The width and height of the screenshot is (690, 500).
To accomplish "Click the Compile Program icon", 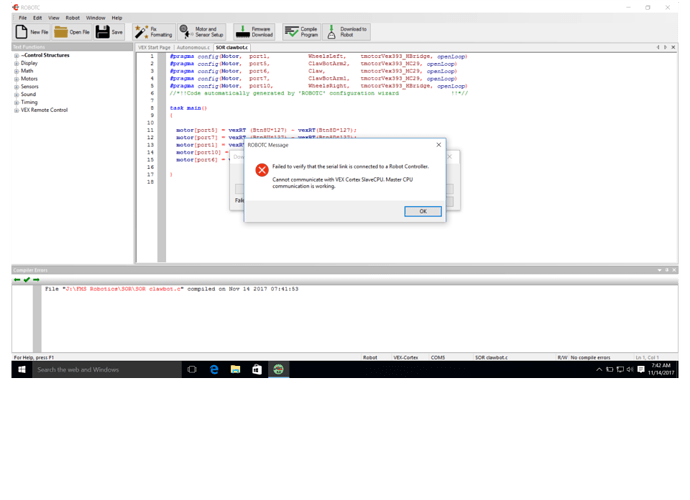I will click(x=291, y=32).
